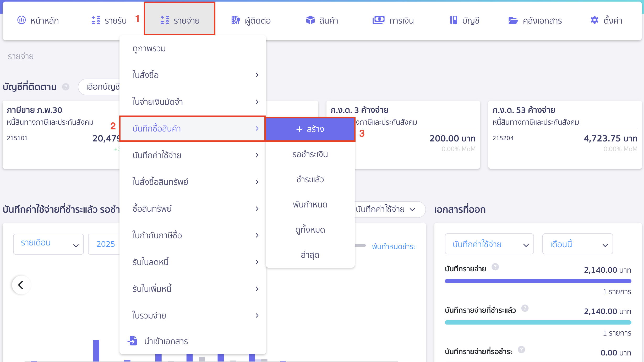Expand รับใบเพิ่มหนี้ submenu
Viewport: 644px width, 362px height.
(x=193, y=289)
